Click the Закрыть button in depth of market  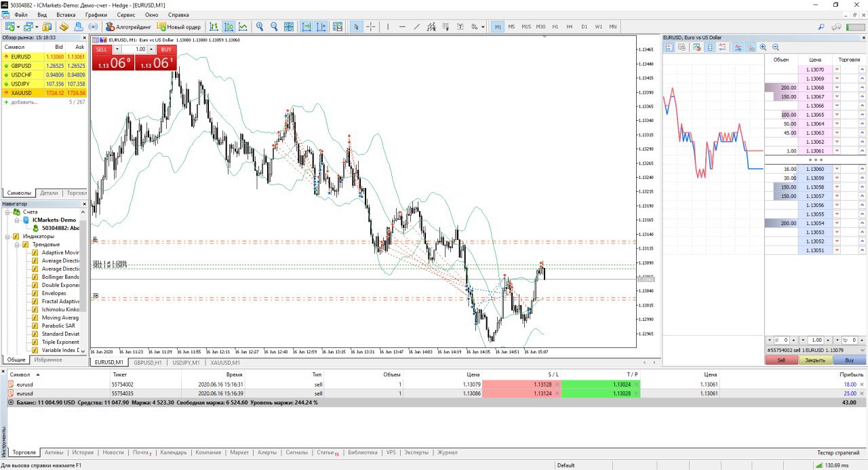coord(815,360)
